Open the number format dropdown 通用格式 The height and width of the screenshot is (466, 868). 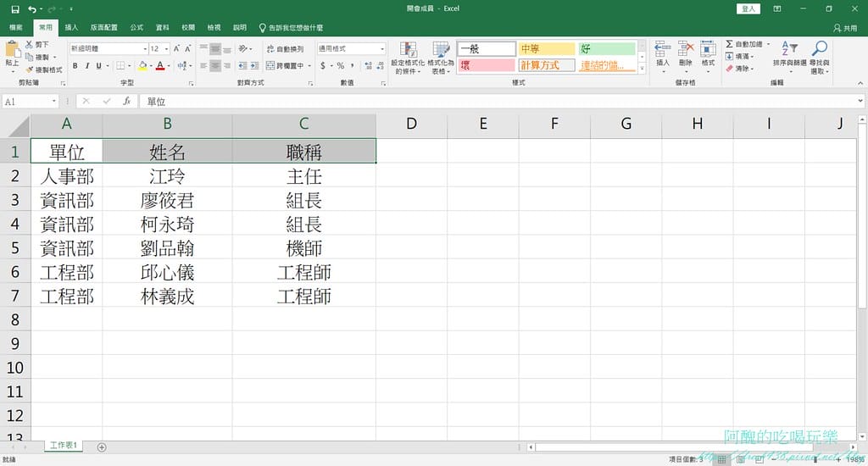[382, 48]
